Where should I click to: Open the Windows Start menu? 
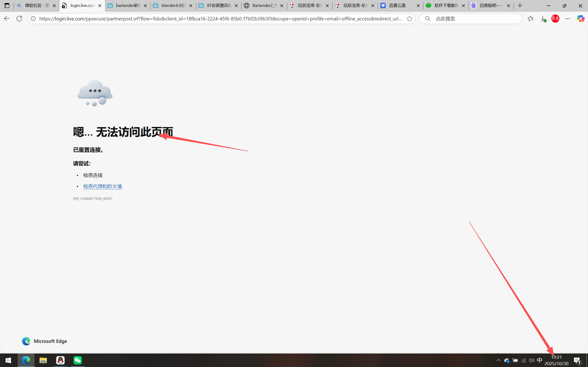(8, 360)
